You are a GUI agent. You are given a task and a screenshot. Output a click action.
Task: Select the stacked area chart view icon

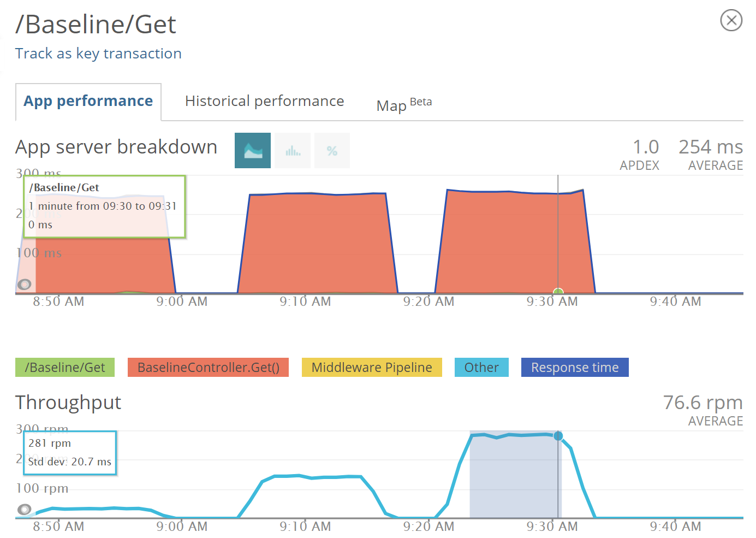coord(253,150)
